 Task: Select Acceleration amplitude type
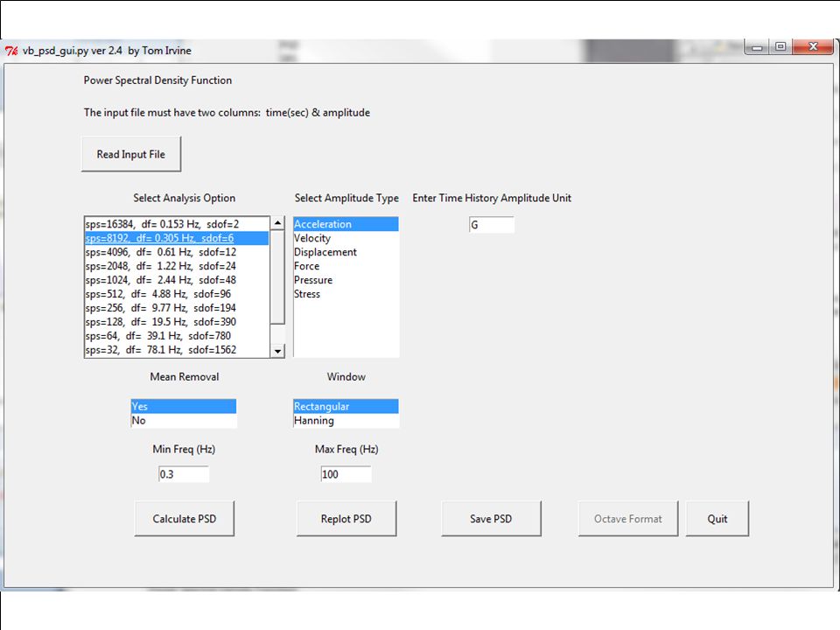click(x=346, y=224)
